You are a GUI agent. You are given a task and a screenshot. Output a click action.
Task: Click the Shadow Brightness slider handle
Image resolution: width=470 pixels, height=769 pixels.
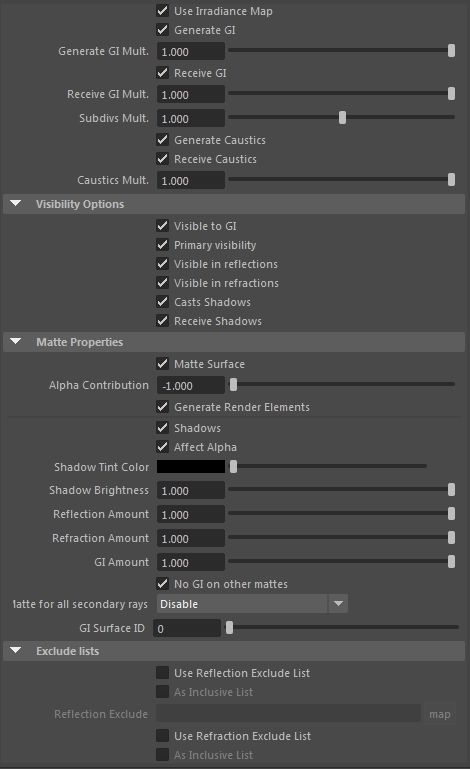(451, 490)
